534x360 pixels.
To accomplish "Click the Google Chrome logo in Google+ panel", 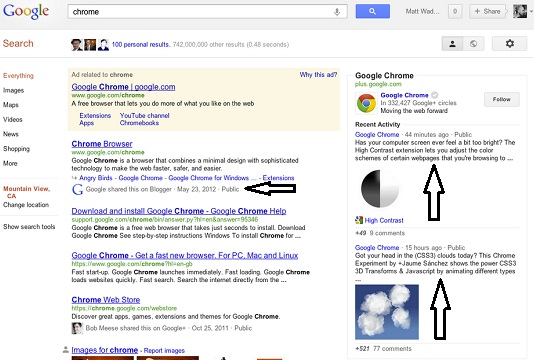I will (366, 103).
